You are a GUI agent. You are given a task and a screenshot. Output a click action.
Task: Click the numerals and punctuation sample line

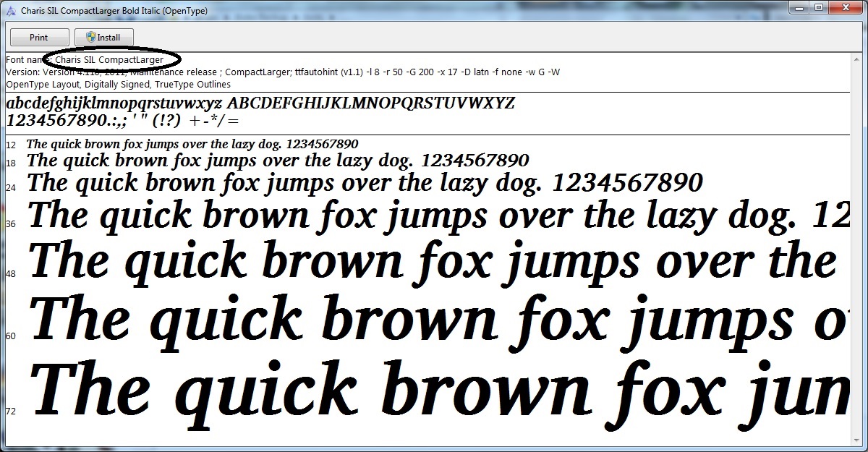(x=122, y=120)
